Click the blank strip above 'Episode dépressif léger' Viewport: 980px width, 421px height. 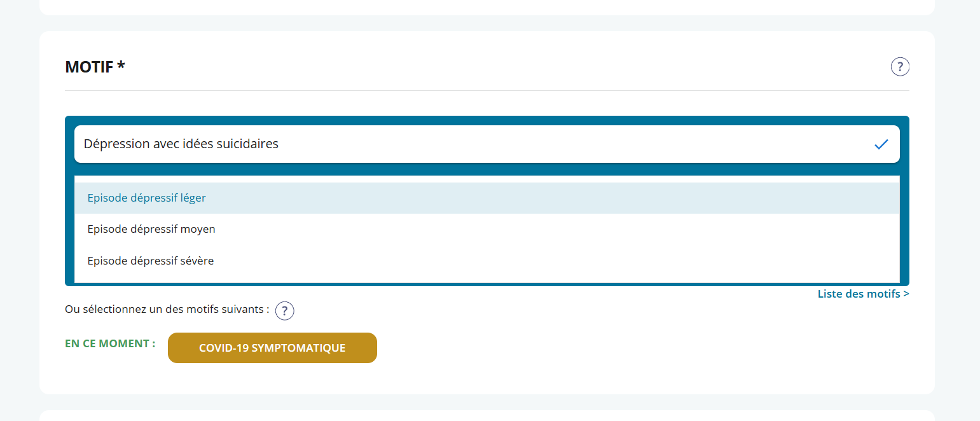(487, 179)
